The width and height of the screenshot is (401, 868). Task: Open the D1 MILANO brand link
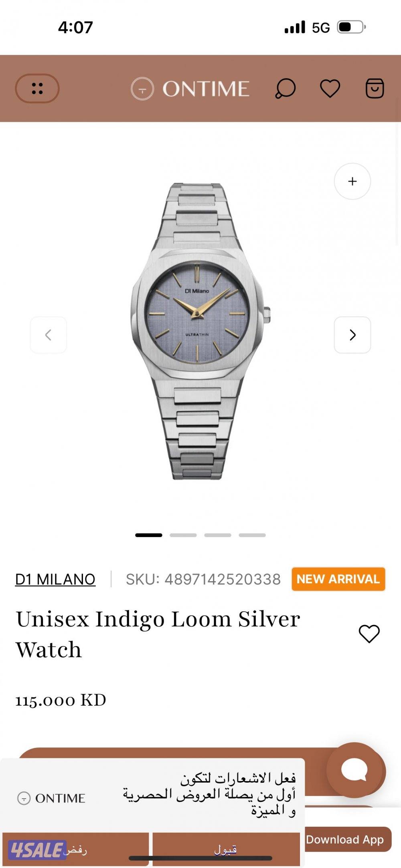(55, 579)
